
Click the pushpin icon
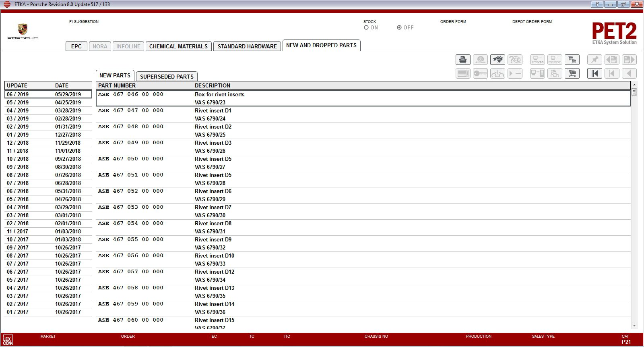pos(594,60)
